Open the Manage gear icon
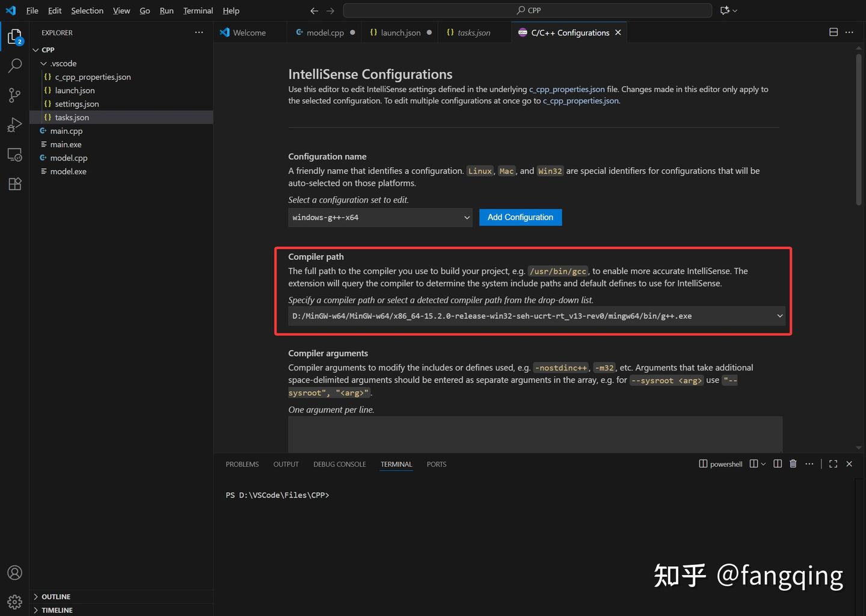The image size is (866, 616). [14, 602]
